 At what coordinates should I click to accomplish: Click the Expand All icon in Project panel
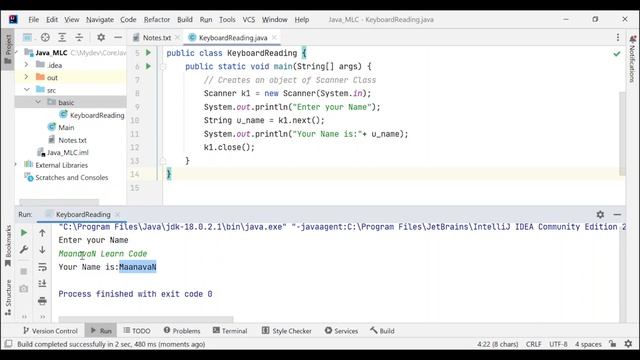coord(62,38)
